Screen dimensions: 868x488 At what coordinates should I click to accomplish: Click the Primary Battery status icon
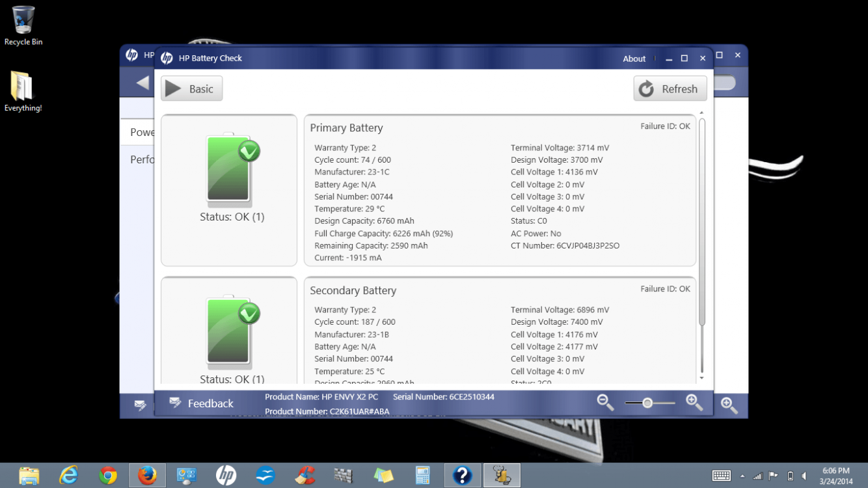coord(232,169)
